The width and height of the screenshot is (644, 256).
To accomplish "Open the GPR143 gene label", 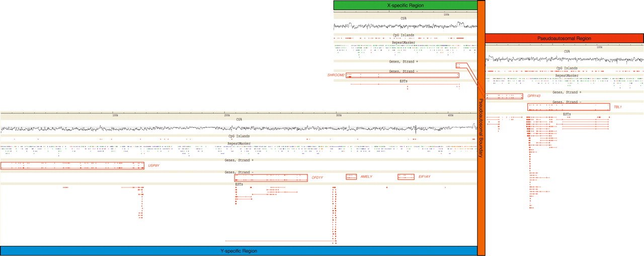I will click(x=534, y=96).
